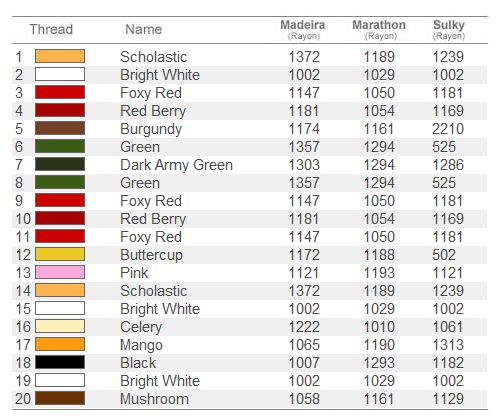Select the Burgundy name in row 5
The image size is (500, 420).
point(151,129)
